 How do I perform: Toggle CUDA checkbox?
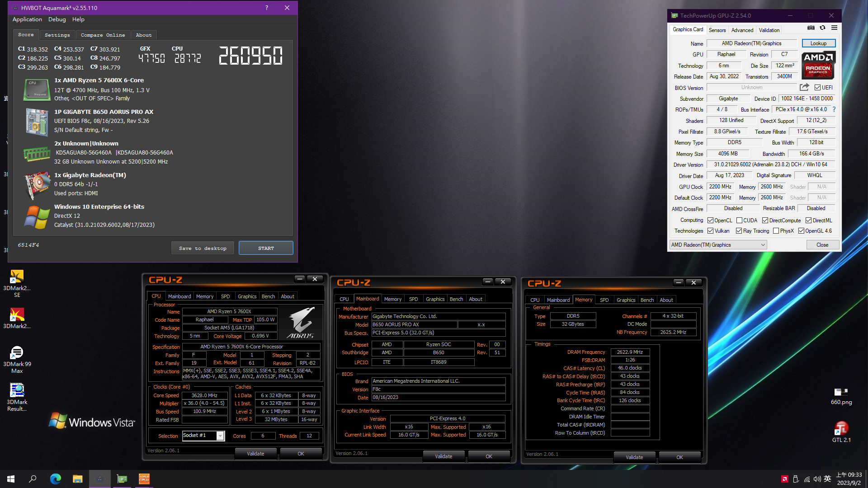pyautogui.click(x=739, y=221)
